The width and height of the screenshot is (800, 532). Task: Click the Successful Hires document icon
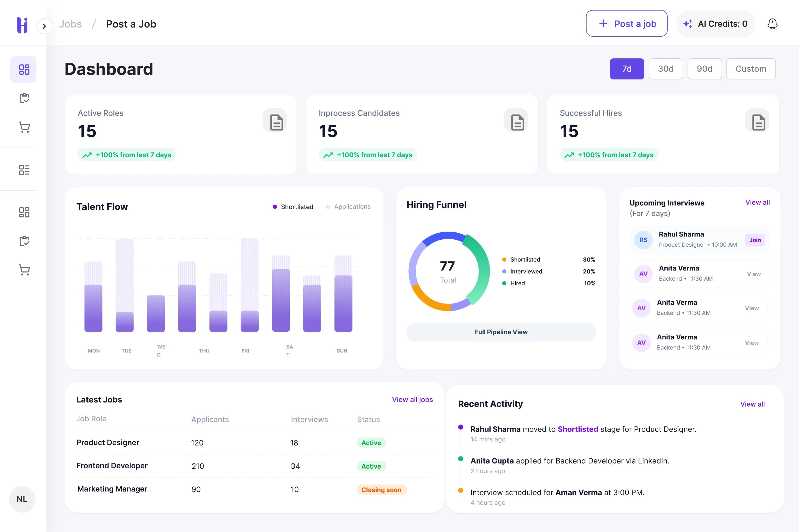pyautogui.click(x=758, y=121)
